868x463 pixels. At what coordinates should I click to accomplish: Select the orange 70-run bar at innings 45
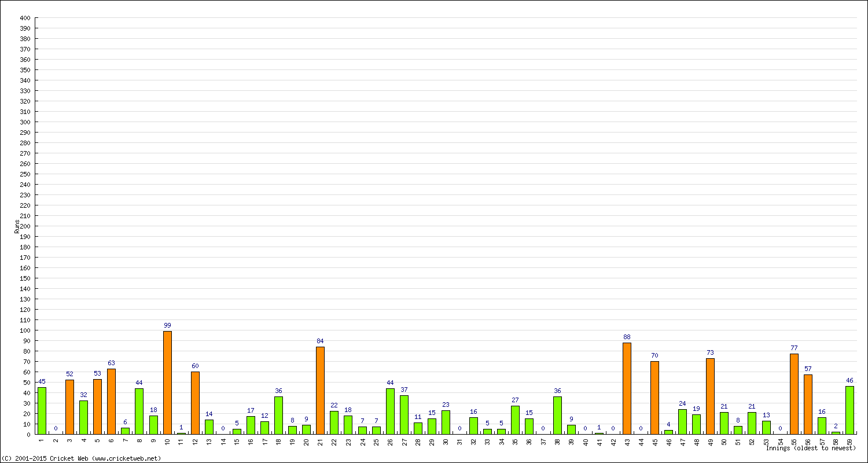pyautogui.click(x=654, y=398)
